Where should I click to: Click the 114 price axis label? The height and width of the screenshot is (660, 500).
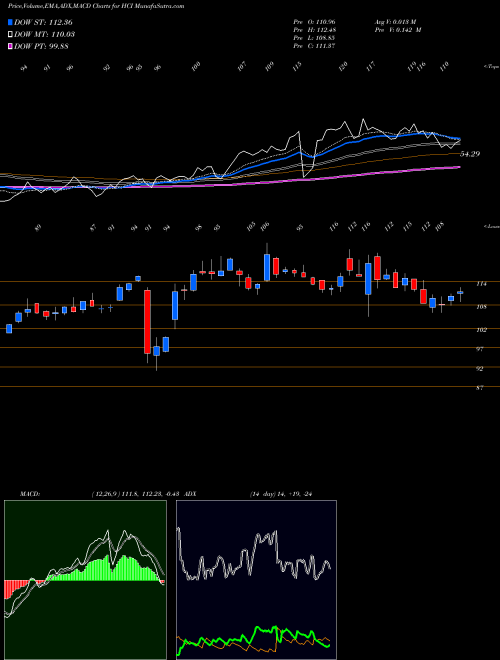tap(481, 284)
